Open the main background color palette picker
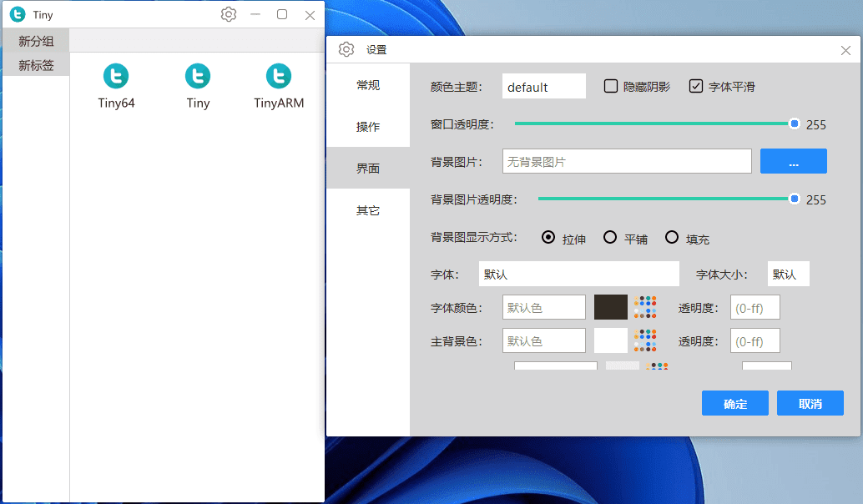This screenshot has width=863, height=504. [x=646, y=340]
